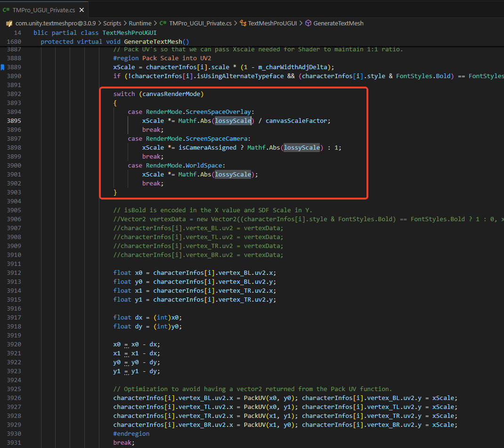The width and height of the screenshot is (504, 448).
Task: Select the GenerateTextMesh breadcrumb label
Action: click(x=338, y=23)
